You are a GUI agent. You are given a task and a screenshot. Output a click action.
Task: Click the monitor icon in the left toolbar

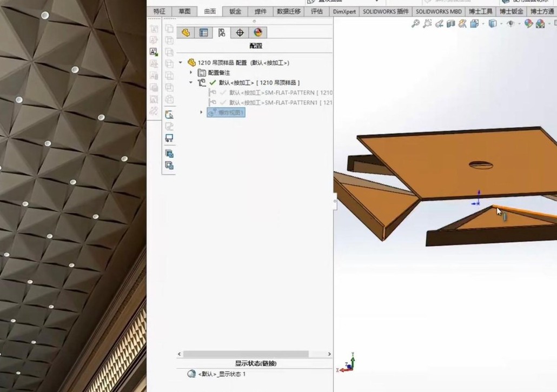[169, 138]
